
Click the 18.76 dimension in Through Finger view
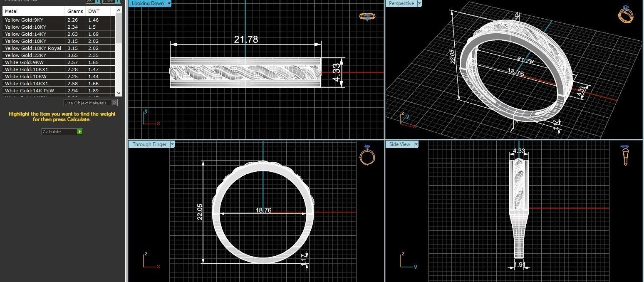coord(263,210)
